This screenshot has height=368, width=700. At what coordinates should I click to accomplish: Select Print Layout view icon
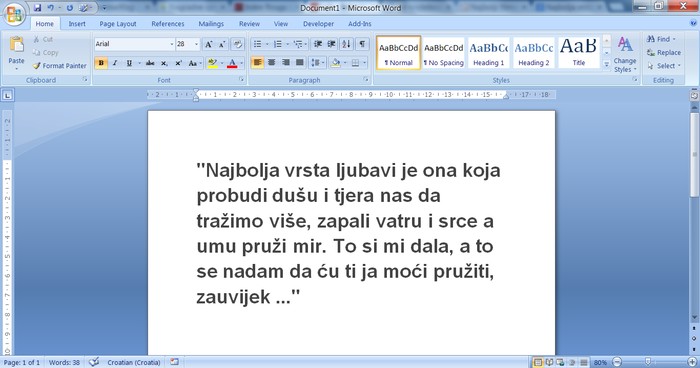click(538, 362)
